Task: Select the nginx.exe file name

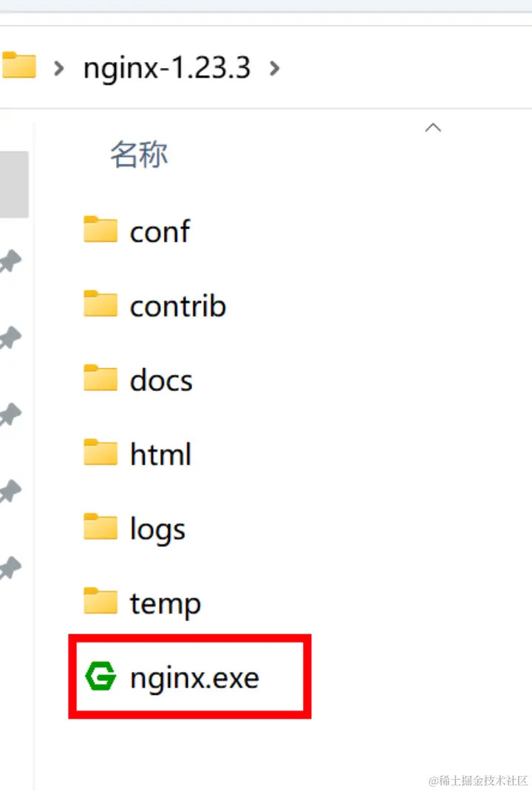Action: 194,677
